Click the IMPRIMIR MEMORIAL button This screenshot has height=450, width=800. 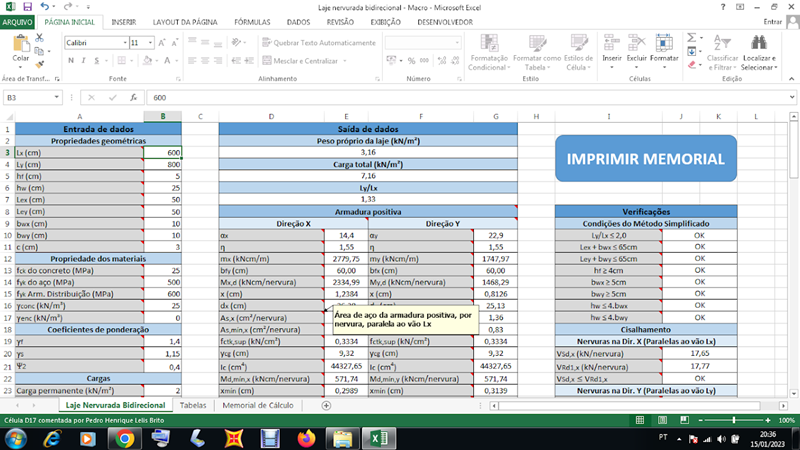(646, 159)
